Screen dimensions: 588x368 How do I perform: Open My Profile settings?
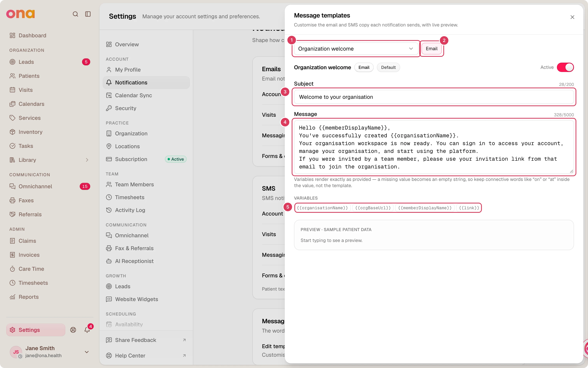coord(146,70)
